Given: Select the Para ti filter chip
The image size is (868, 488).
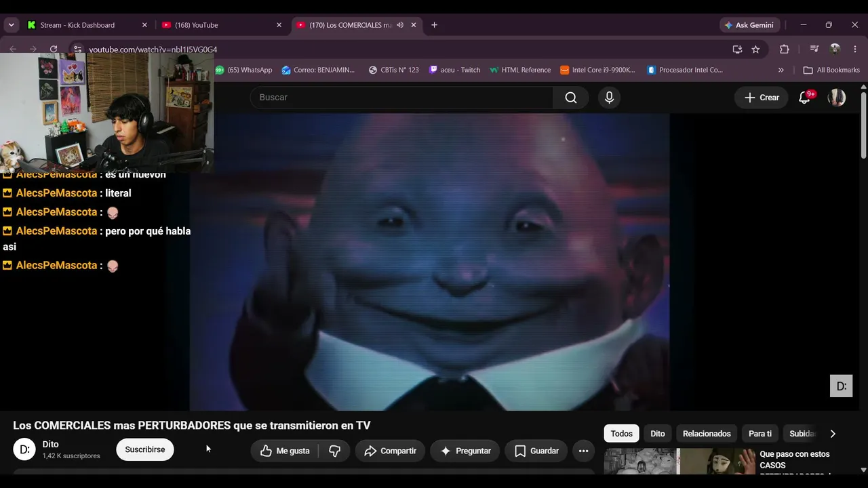Looking at the screenshot, I should (x=760, y=434).
